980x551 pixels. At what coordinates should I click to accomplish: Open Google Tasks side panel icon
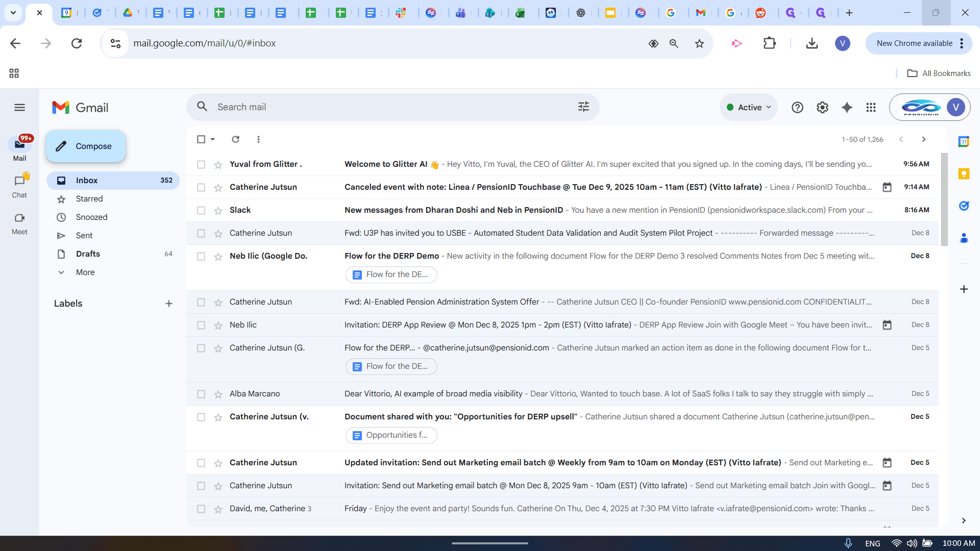pos(964,206)
